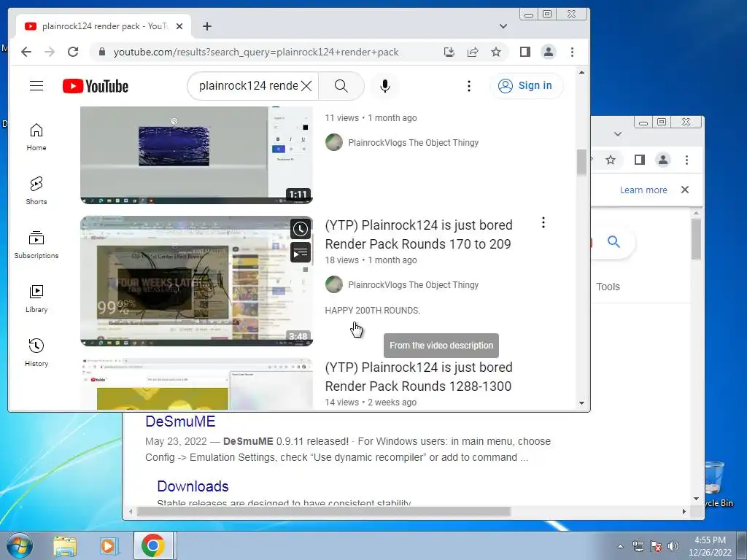Open PlainrockVlogs channel name under 18 views video
The height and width of the screenshot is (560, 747).
click(413, 285)
